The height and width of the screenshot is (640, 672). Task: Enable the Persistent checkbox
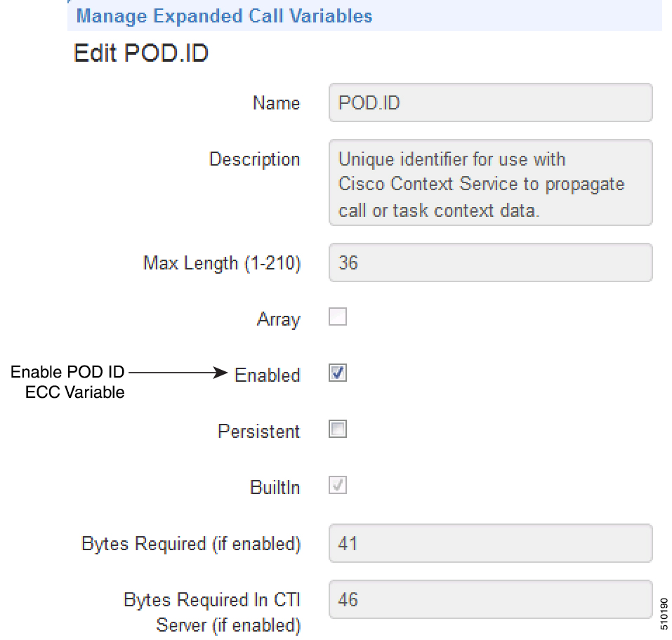[x=338, y=429]
